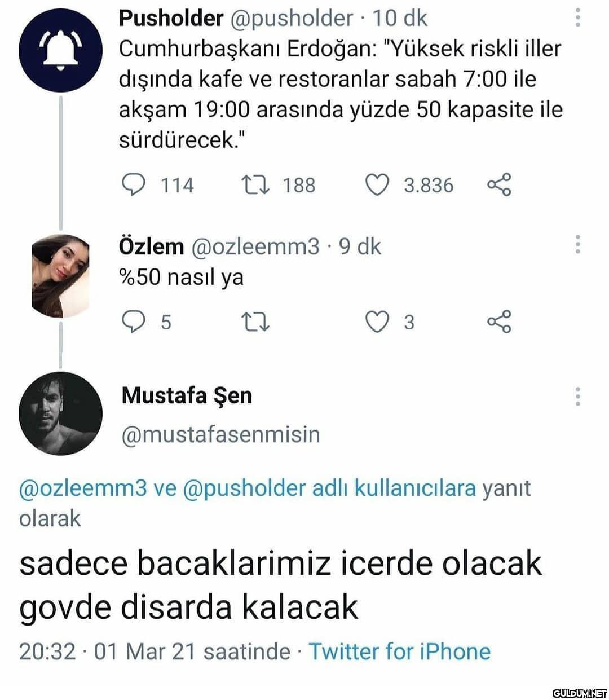
Task: Share Özlem's tweet
Action: 499,322
